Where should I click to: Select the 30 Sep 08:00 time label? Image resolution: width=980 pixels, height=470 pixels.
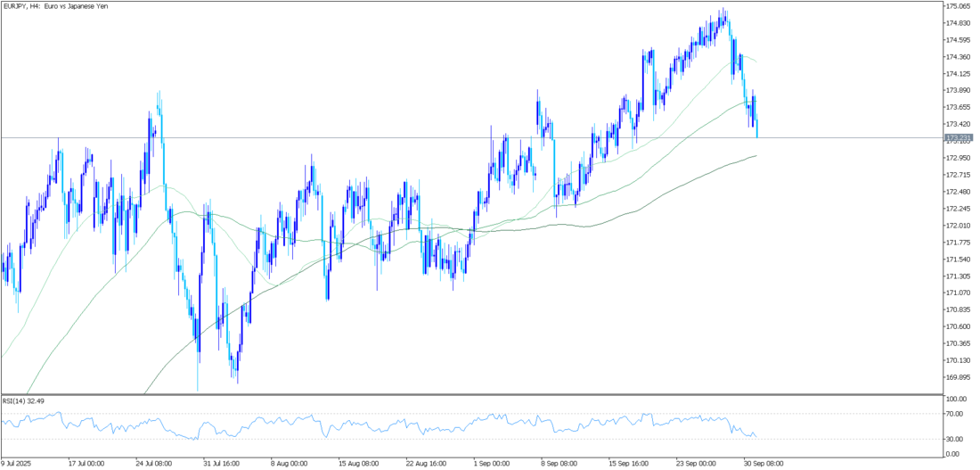pyautogui.click(x=763, y=463)
